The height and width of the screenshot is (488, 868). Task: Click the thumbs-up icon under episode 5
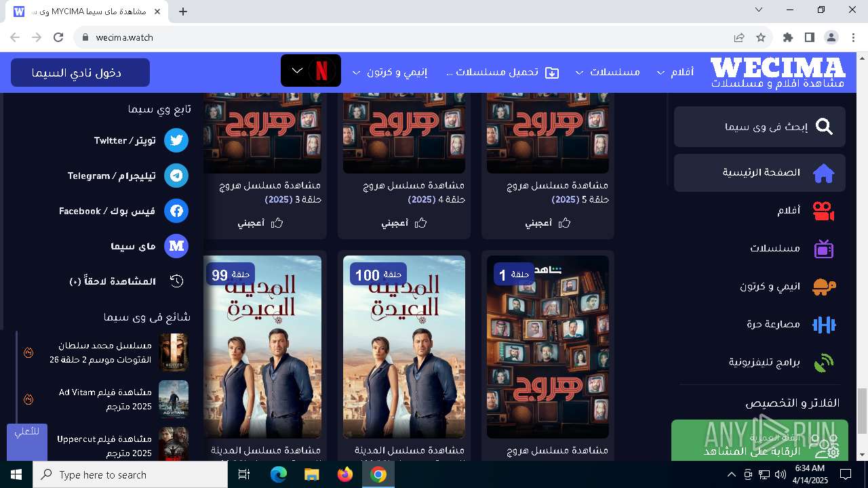[x=564, y=222]
